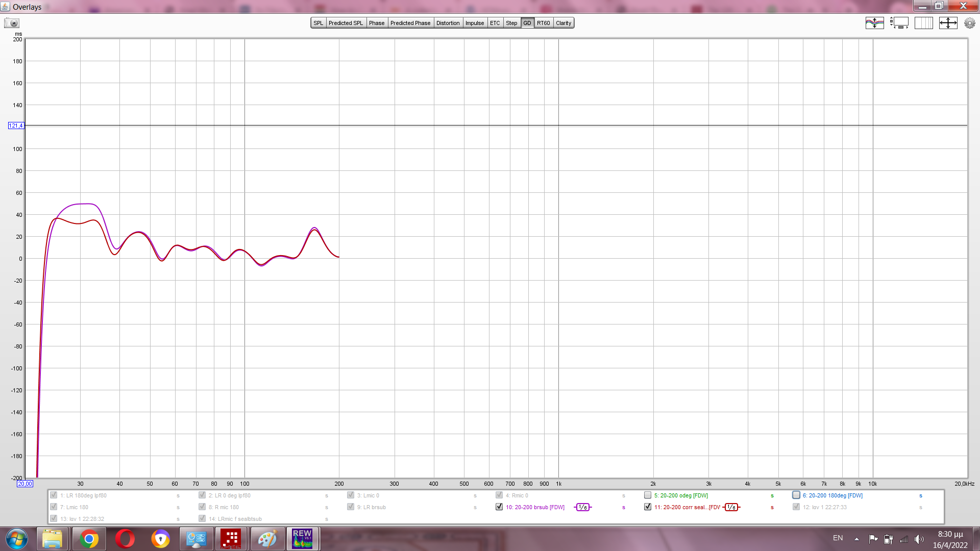This screenshot has width=980, height=551.
Task: Enable trace 5: 20-200 odeg [FDW]
Action: [648, 495]
